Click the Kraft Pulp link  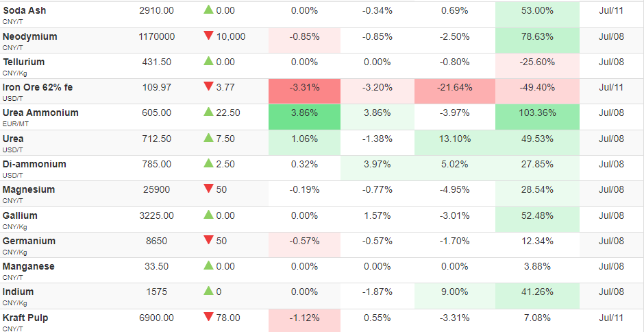tap(25, 318)
